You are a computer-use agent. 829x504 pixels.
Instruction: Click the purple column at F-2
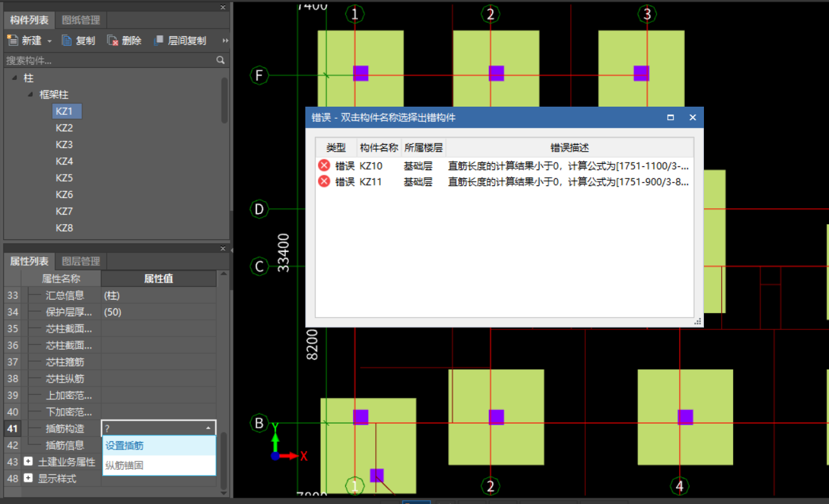pyautogui.click(x=496, y=73)
